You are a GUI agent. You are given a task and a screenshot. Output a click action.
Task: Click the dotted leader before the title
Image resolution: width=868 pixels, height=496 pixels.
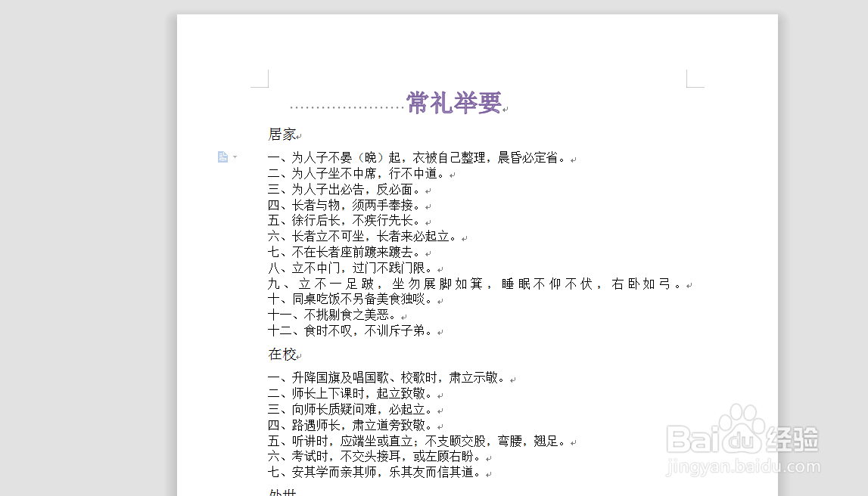[348, 106]
